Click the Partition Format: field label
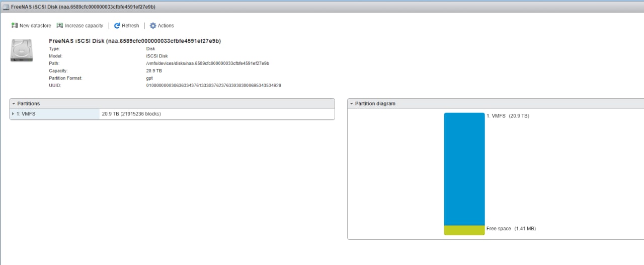Image resolution: width=644 pixels, height=265 pixels. tap(65, 79)
